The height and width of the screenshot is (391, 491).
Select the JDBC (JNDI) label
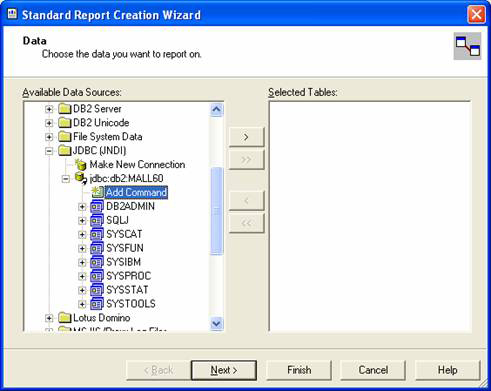[x=99, y=151]
